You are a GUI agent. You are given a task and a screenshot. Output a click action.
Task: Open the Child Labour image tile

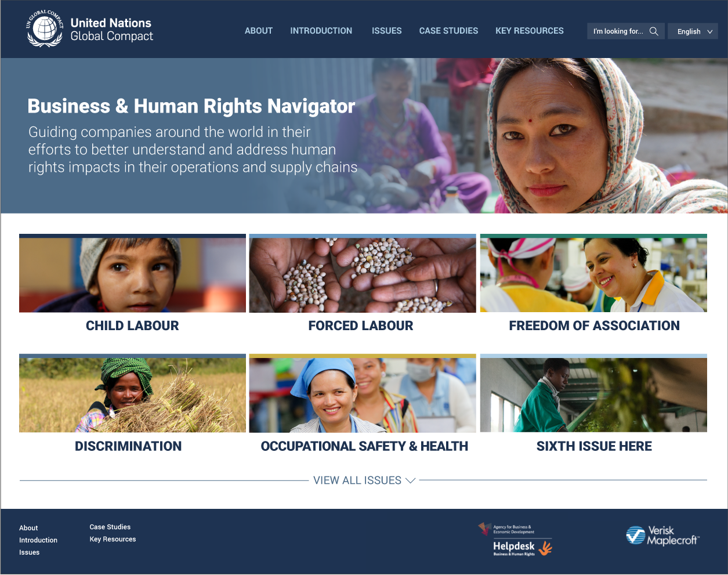tap(132, 273)
